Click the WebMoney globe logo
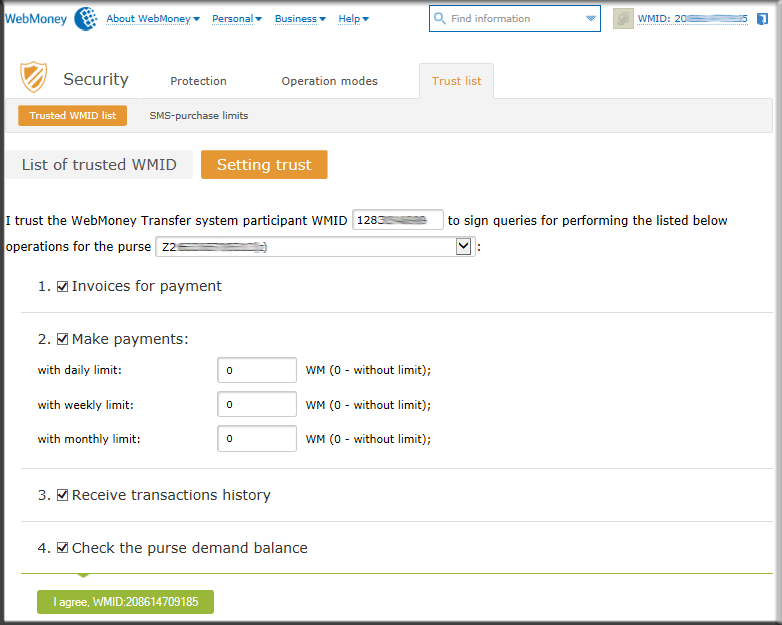782x625 pixels. [x=85, y=18]
